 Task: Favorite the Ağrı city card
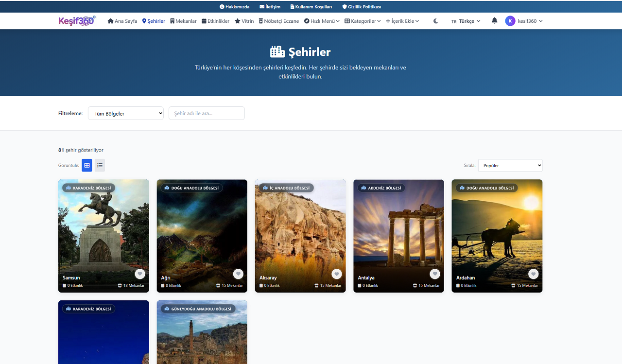[238, 274]
